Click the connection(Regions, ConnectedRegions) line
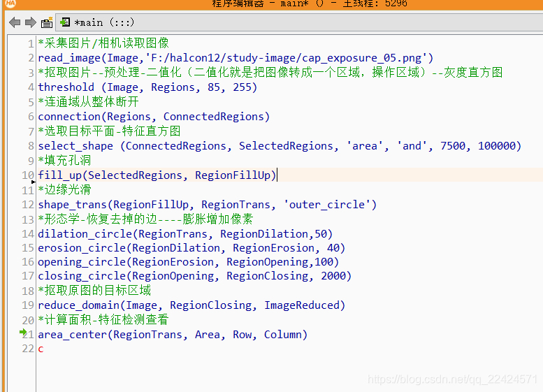Viewport: 543px width, 392px height. (154, 117)
